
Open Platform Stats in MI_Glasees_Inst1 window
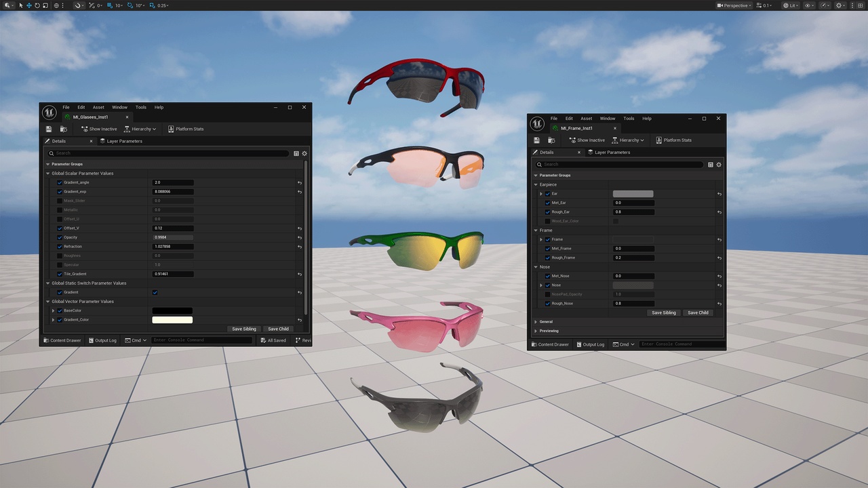(x=186, y=129)
